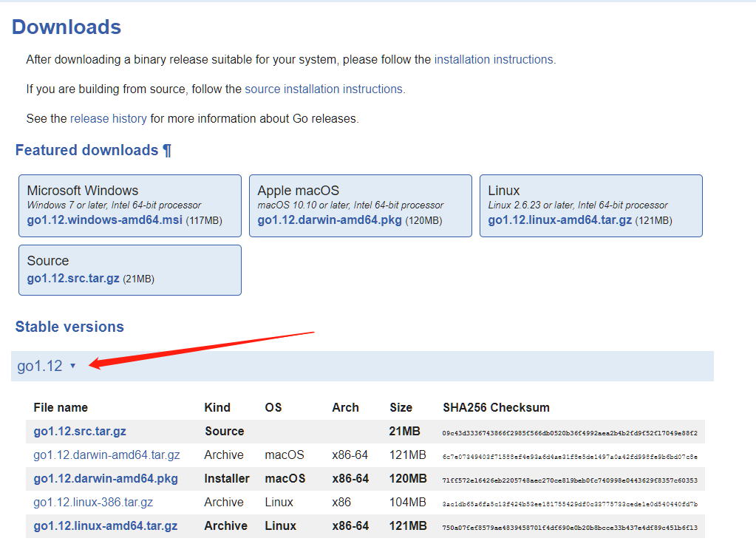The image size is (756, 541).
Task: Collapse the go1.12 version triangle
Action: pos(73,366)
